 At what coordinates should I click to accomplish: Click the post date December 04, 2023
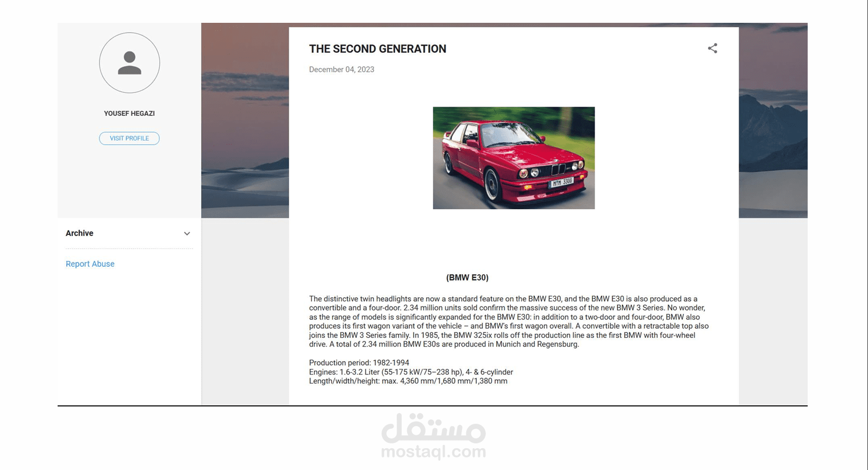[x=342, y=70]
